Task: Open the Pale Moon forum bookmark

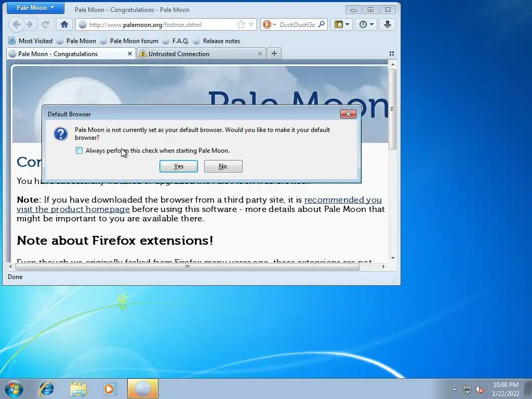Action: click(x=129, y=41)
